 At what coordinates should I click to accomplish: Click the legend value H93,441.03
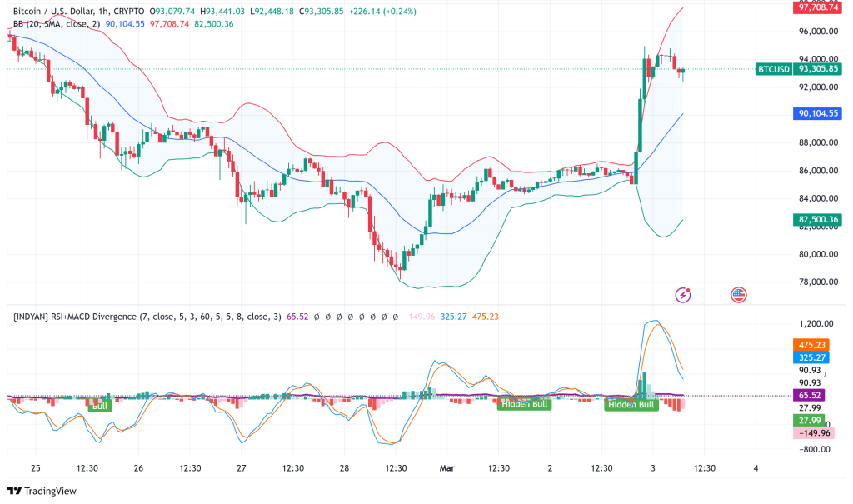tap(222, 12)
